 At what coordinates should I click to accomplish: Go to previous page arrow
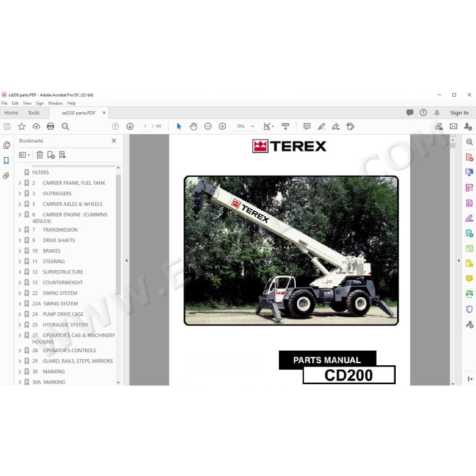116,126
